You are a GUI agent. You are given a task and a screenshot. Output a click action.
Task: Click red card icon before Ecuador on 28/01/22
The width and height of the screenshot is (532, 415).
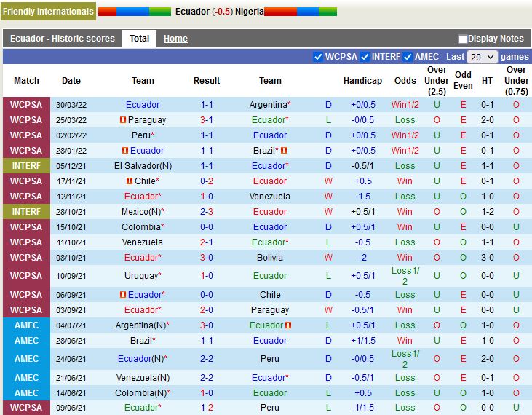pos(125,151)
